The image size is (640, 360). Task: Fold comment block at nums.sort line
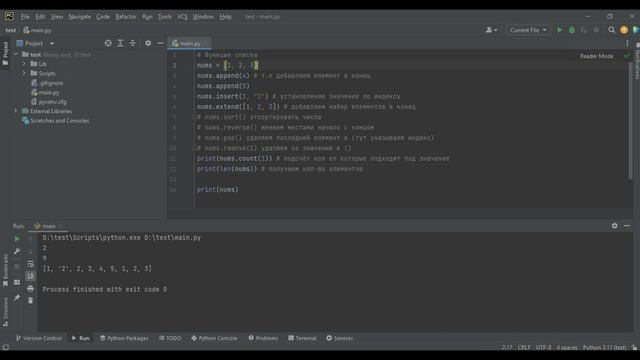(x=194, y=117)
